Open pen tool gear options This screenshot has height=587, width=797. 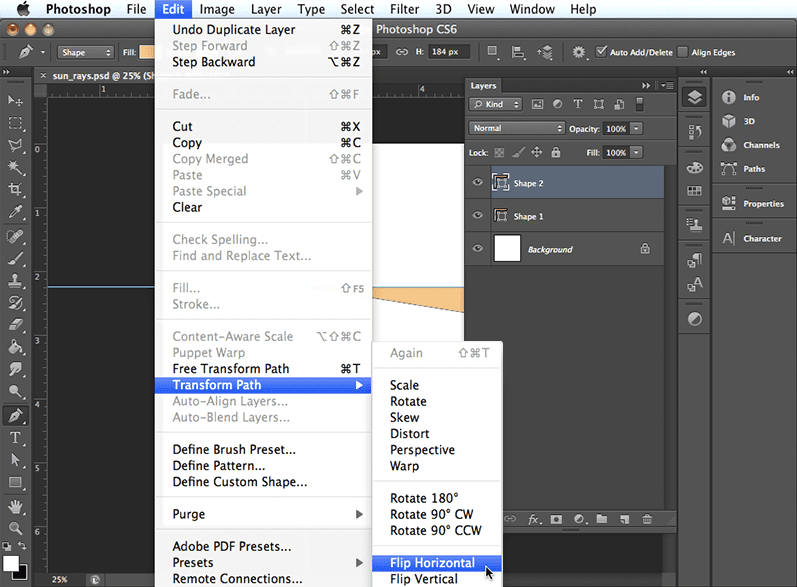[x=579, y=52]
